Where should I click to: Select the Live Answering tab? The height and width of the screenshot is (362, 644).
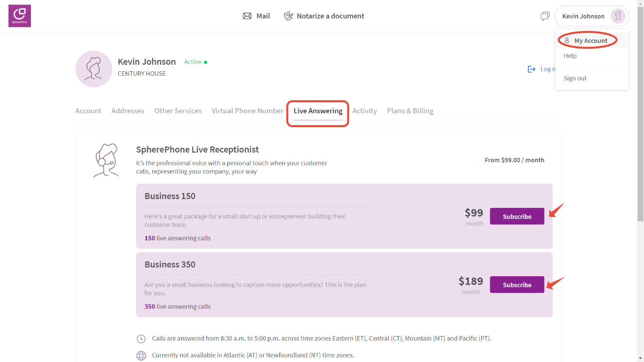tap(318, 111)
